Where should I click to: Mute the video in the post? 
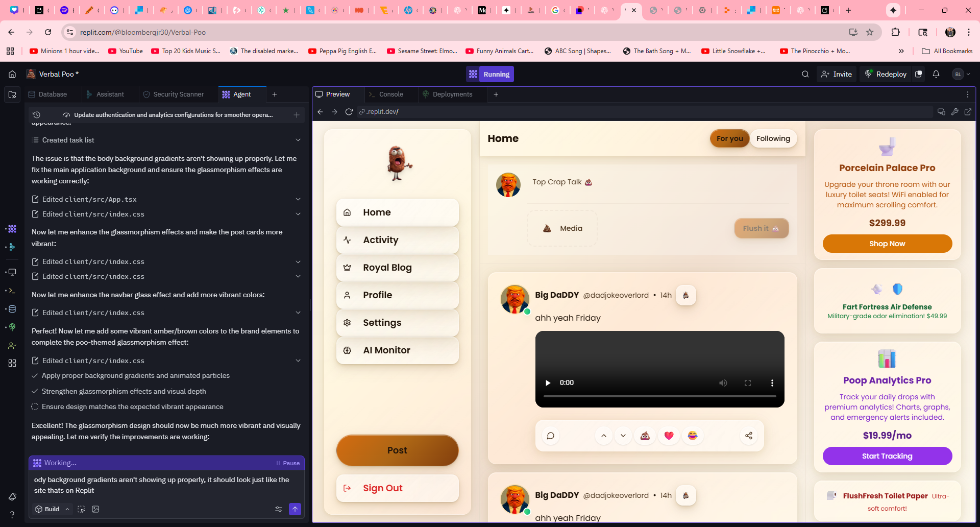(x=723, y=383)
